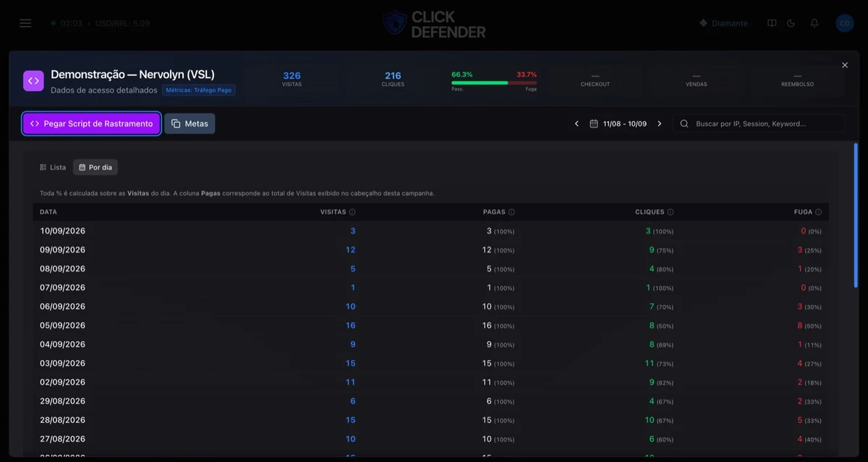This screenshot has width=868, height=462.
Task: Click the Metas button
Action: 190,124
